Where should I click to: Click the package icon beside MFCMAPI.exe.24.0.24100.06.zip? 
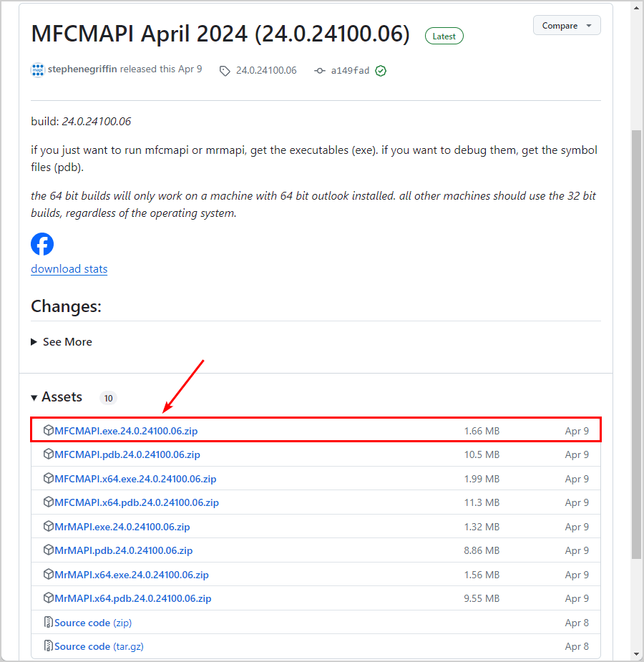pyautogui.click(x=48, y=430)
